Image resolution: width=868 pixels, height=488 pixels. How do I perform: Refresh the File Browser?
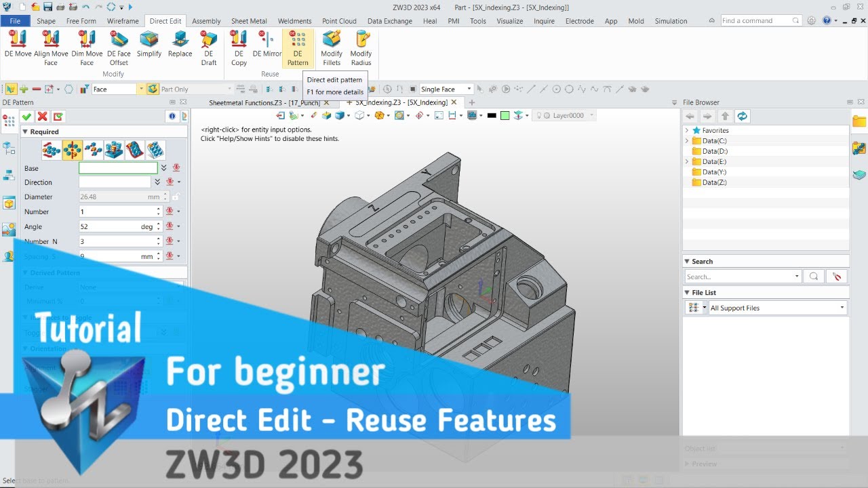[743, 116]
